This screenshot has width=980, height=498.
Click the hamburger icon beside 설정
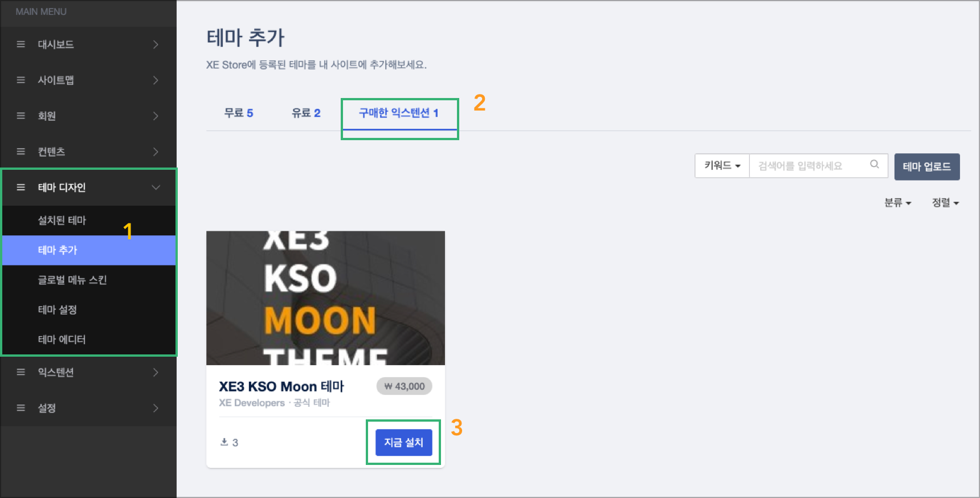pos(21,408)
